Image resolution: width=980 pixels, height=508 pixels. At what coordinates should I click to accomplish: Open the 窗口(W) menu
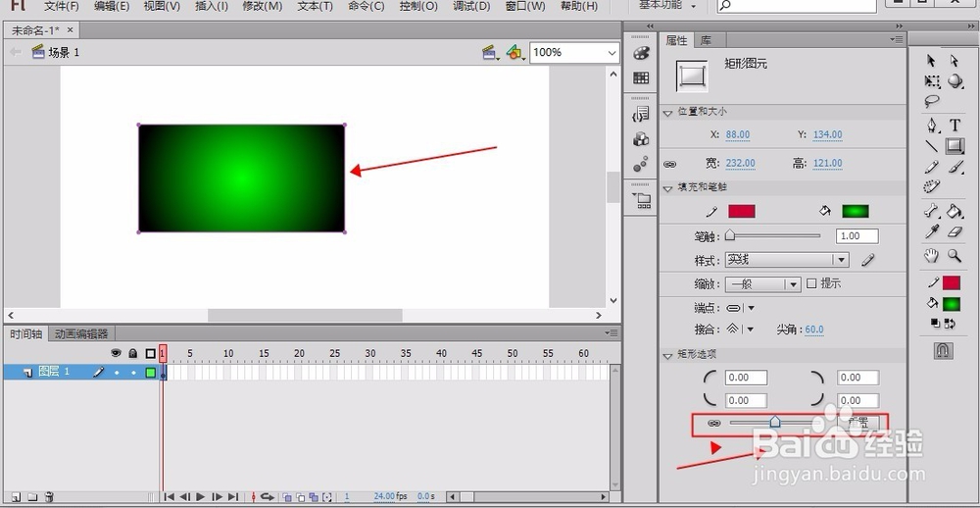point(525,6)
